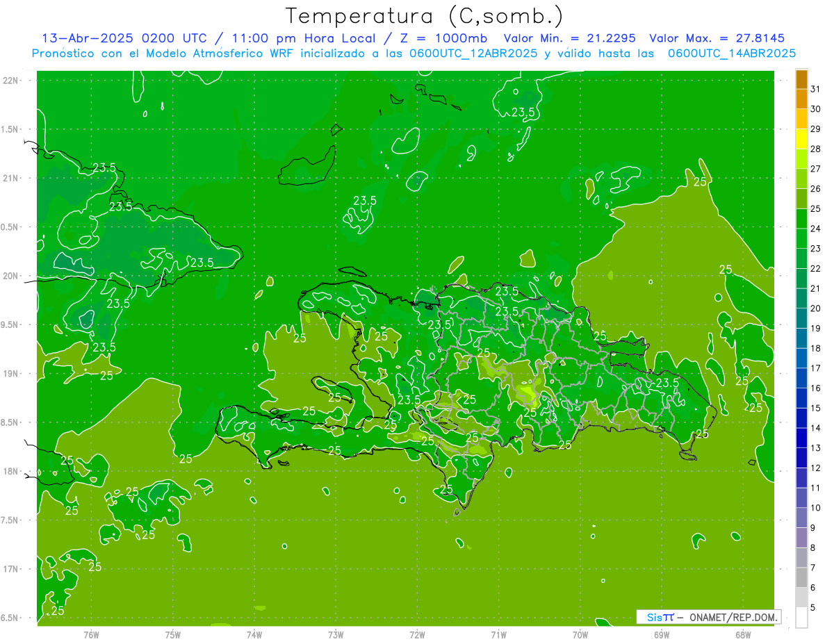
Task: Click the purple swatch between 8 and 9
Action: 801,538
